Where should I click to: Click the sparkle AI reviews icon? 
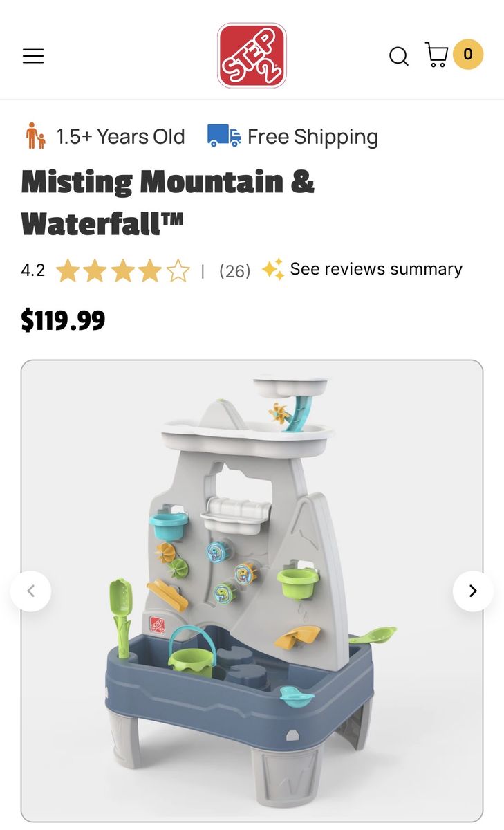click(x=272, y=269)
